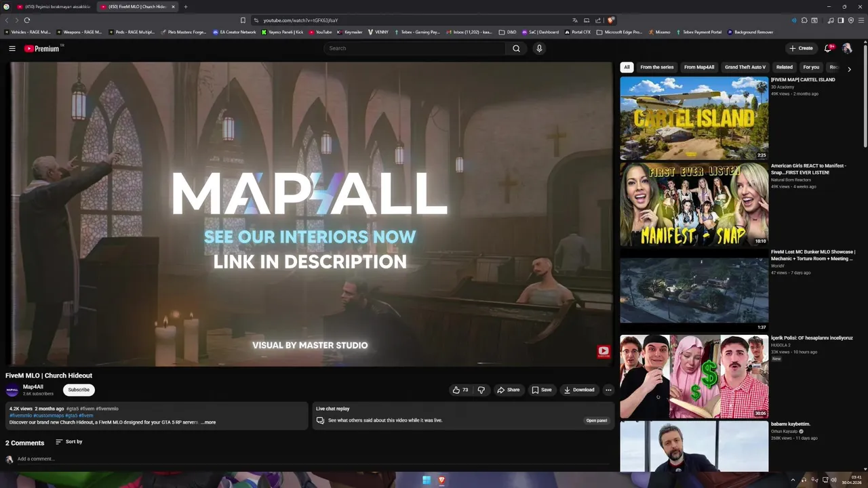The image size is (868, 488).
Task: Click the YouTube search input field
Action: (x=415, y=48)
